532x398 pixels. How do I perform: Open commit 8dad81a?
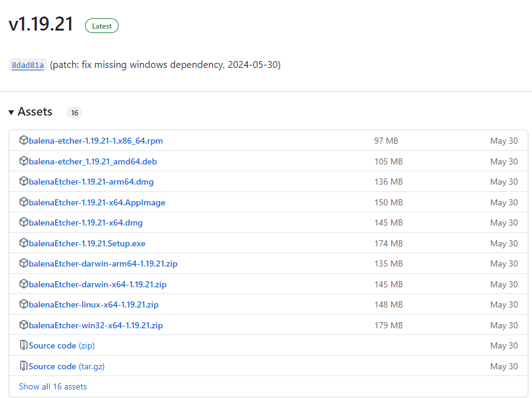[x=28, y=65]
